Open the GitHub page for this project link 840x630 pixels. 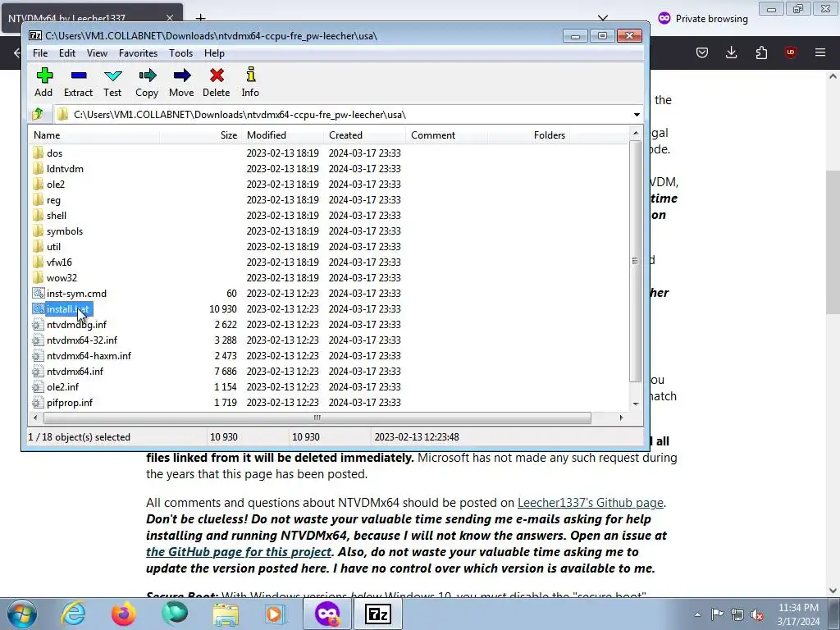click(x=239, y=552)
